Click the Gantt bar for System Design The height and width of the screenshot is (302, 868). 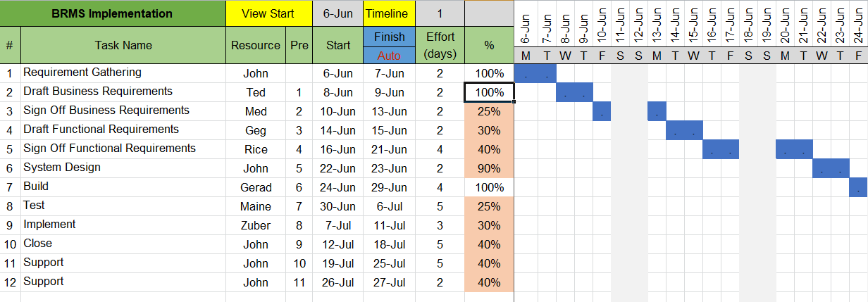coord(831,168)
